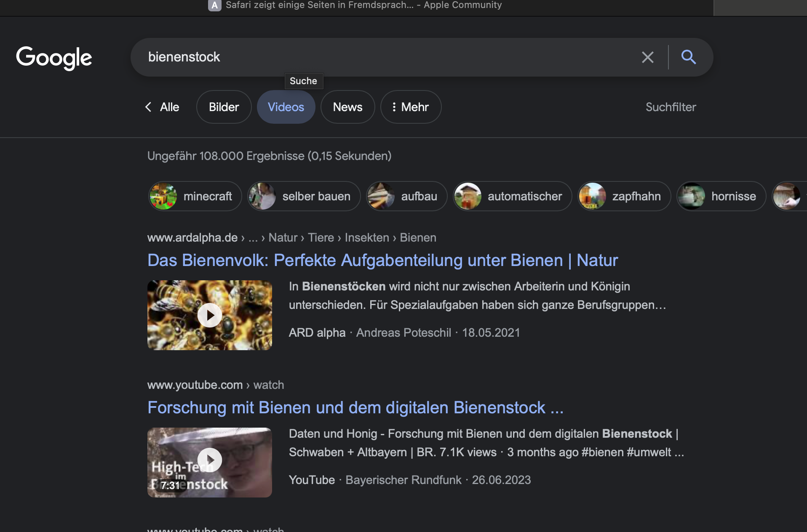Filter results by zapfhahn
This screenshot has height=532, width=807.
click(x=624, y=196)
